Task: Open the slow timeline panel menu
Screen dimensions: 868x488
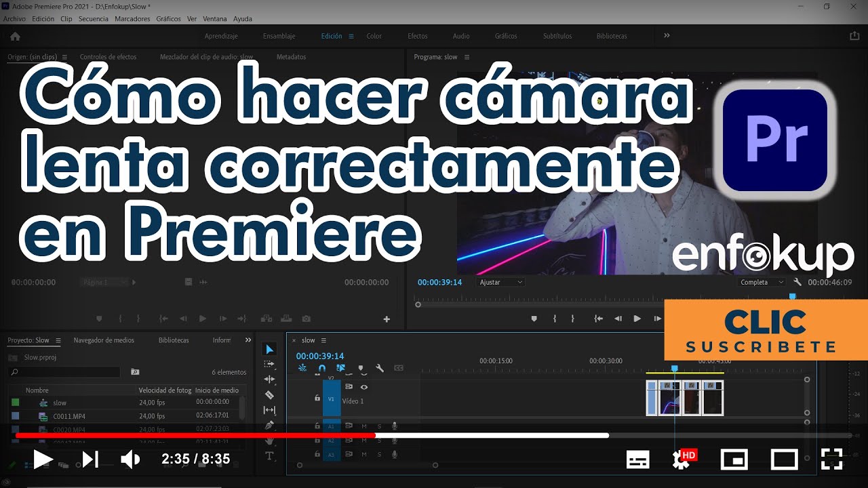Action: click(x=323, y=340)
